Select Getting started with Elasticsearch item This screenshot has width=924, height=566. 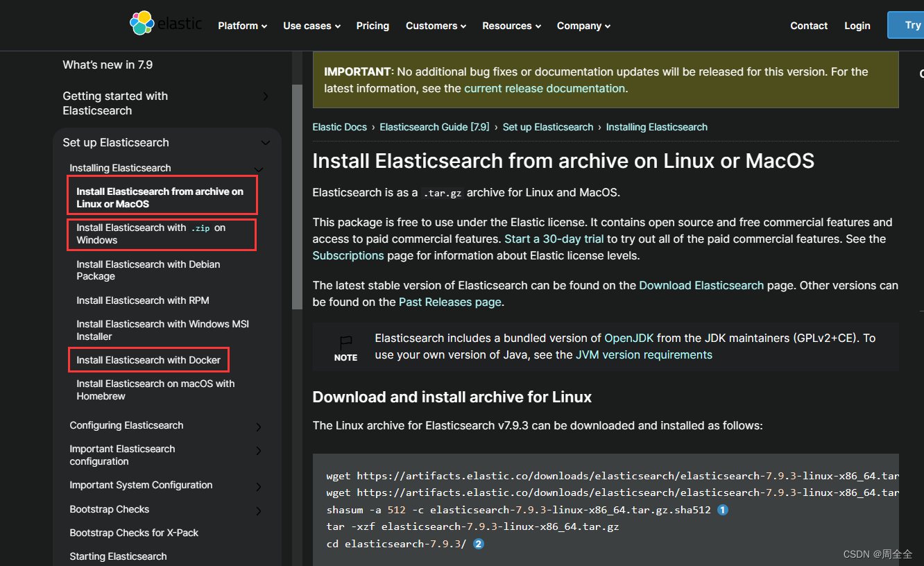pos(115,103)
